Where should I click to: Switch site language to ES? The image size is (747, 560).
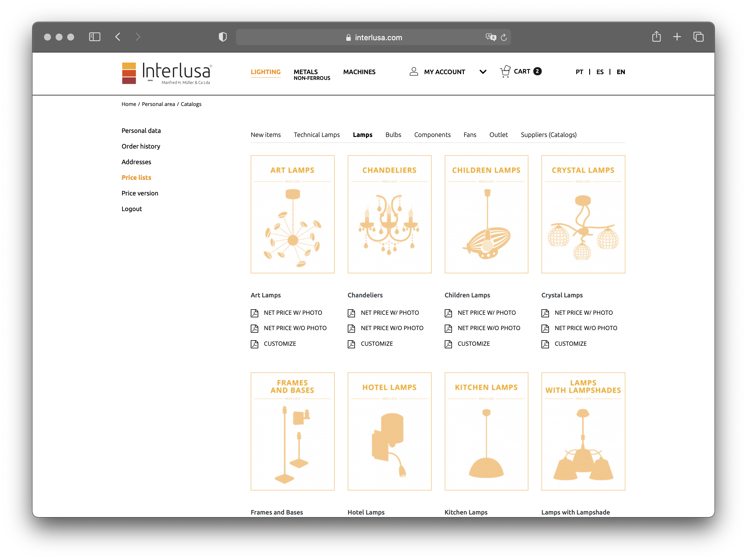600,72
